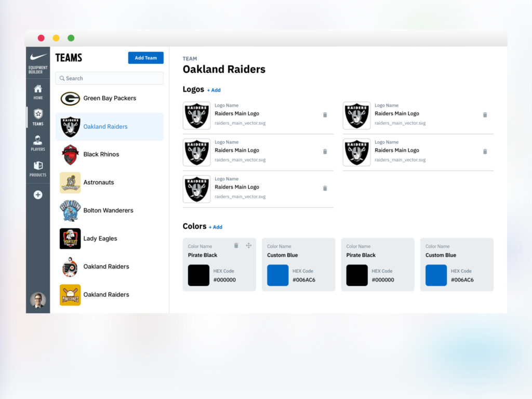Click the Black Rhinos logo icon
The image size is (532, 399).
[70, 155]
